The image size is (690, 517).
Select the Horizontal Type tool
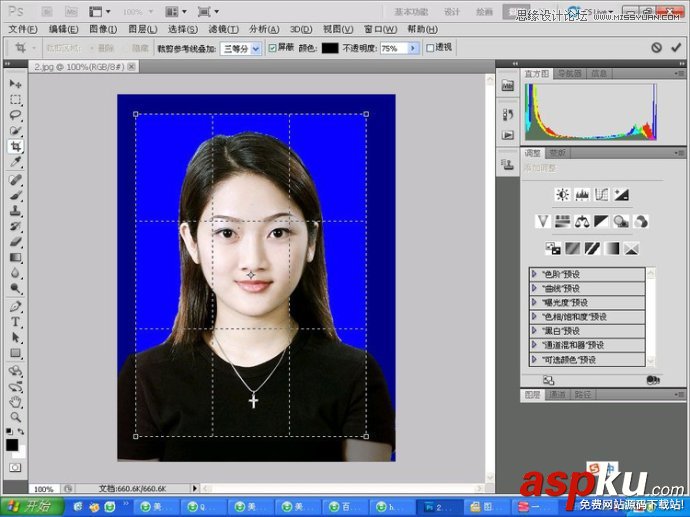(15, 321)
